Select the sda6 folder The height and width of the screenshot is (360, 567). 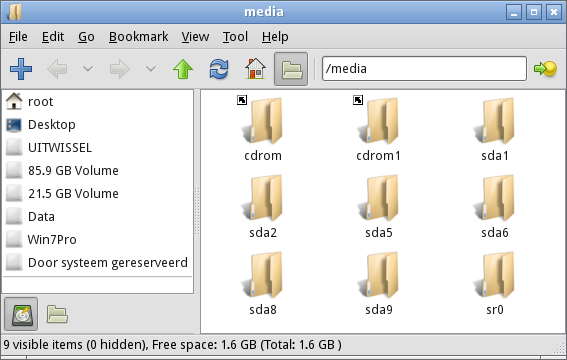[495, 207]
